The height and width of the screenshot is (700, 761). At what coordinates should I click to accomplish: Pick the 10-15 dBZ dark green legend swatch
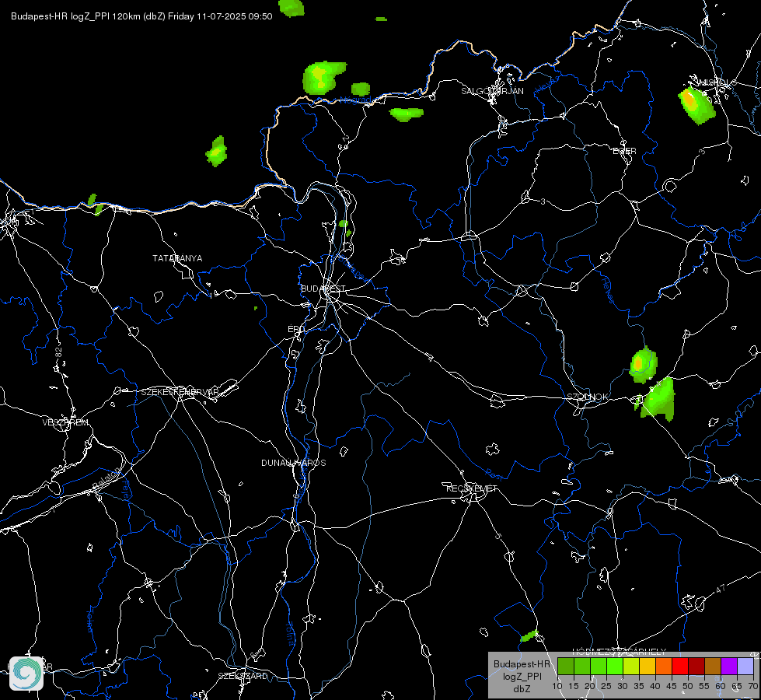[565, 666]
